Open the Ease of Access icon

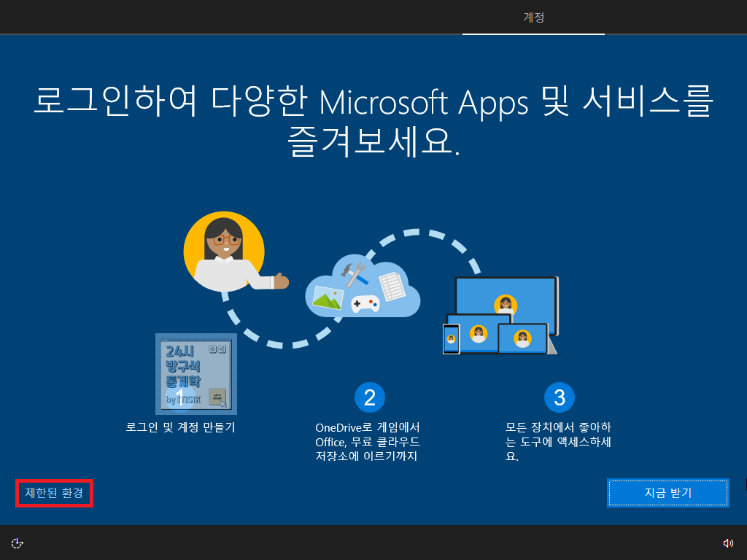[18, 543]
